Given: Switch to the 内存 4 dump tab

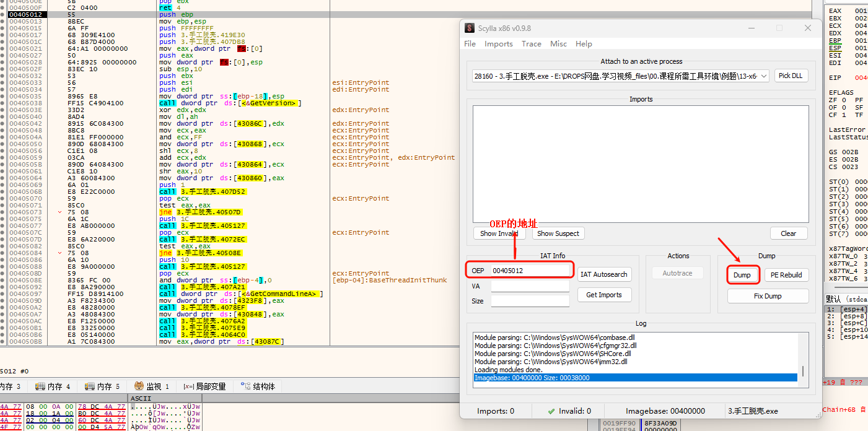Looking at the screenshot, I should (x=53, y=386).
